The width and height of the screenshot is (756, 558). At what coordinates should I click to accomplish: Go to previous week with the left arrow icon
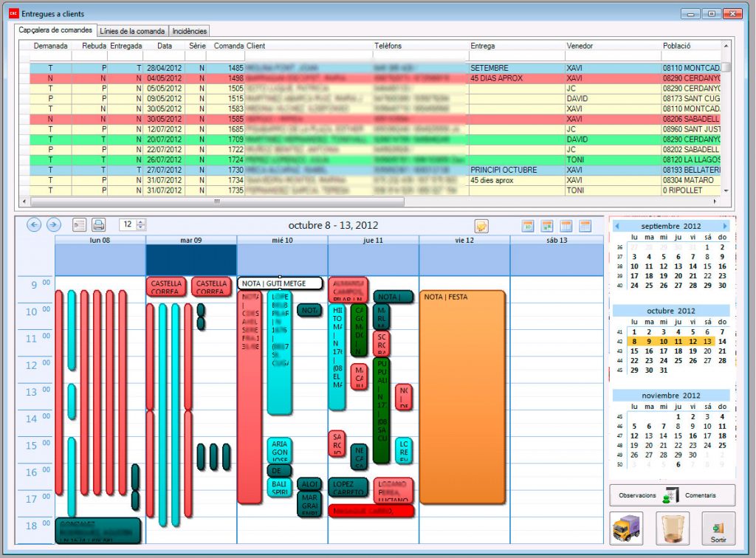click(34, 225)
